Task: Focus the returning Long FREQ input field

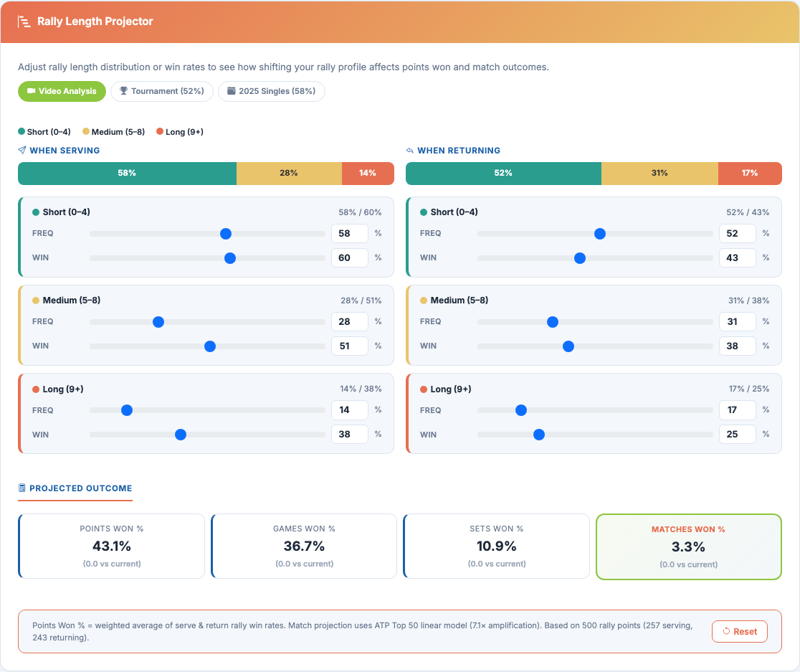Action: point(737,410)
